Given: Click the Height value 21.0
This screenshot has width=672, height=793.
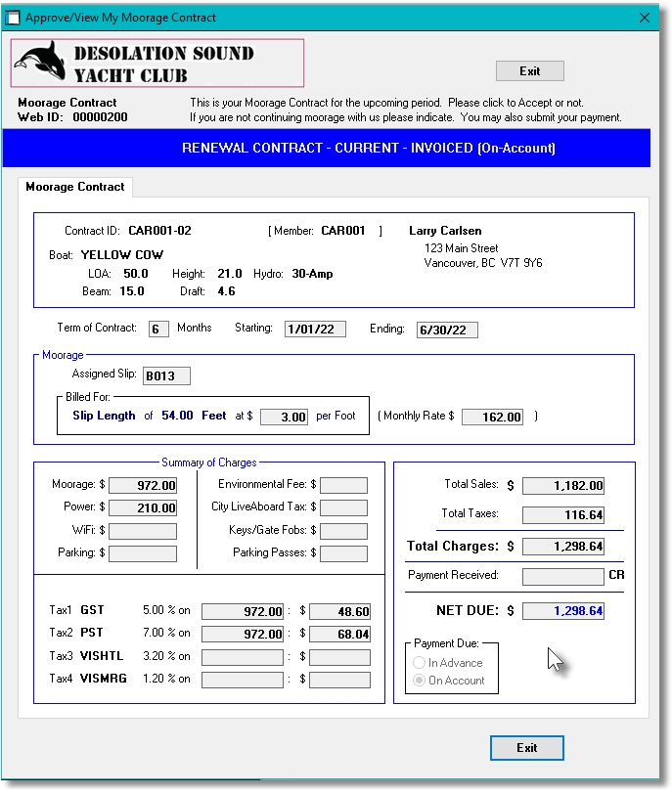Looking at the screenshot, I should (230, 274).
